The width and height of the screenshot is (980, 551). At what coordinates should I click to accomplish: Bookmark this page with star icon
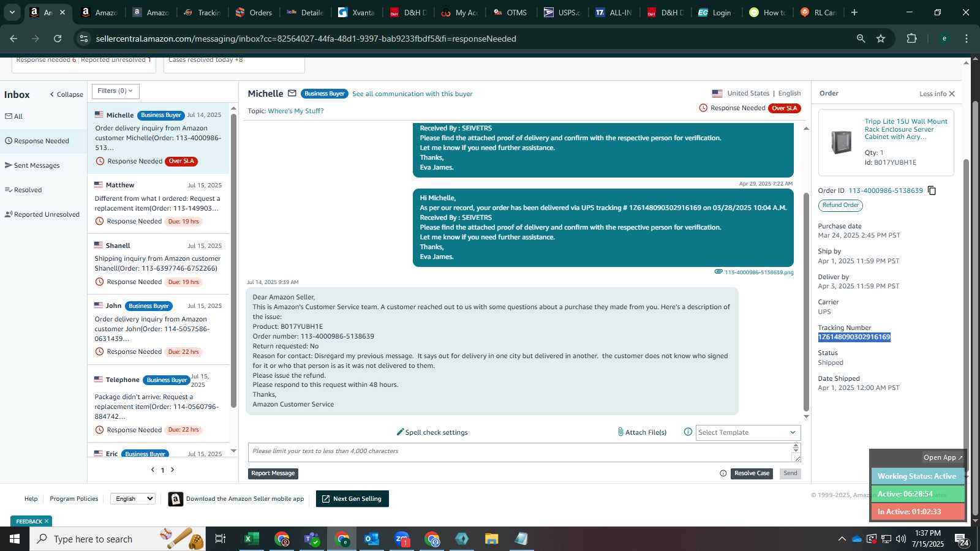click(x=881, y=39)
